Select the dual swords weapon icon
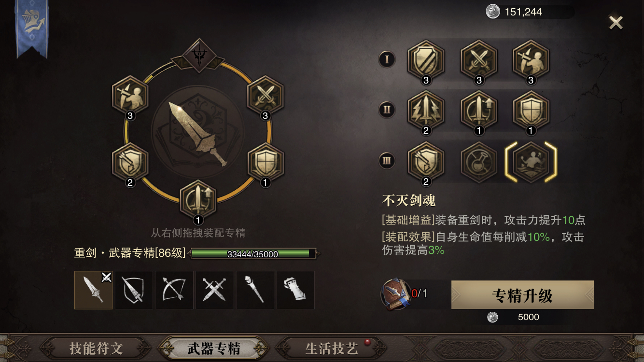The height and width of the screenshot is (362, 644). click(x=214, y=290)
